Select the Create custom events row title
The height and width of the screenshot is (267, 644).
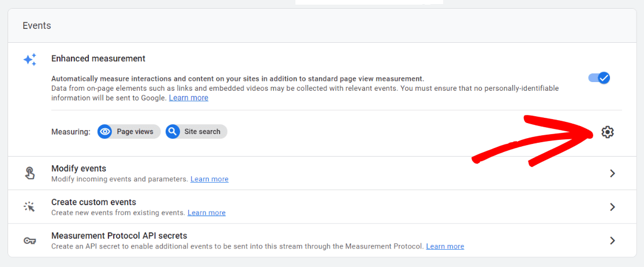93,202
